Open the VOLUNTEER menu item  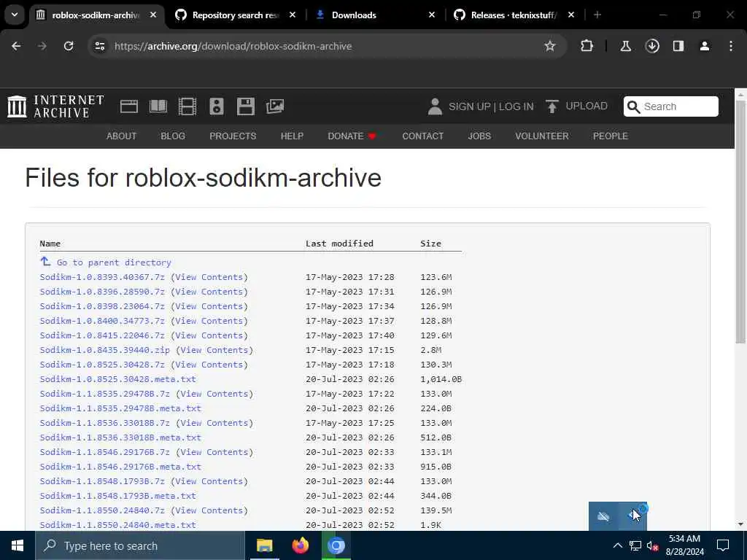[x=542, y=136]
